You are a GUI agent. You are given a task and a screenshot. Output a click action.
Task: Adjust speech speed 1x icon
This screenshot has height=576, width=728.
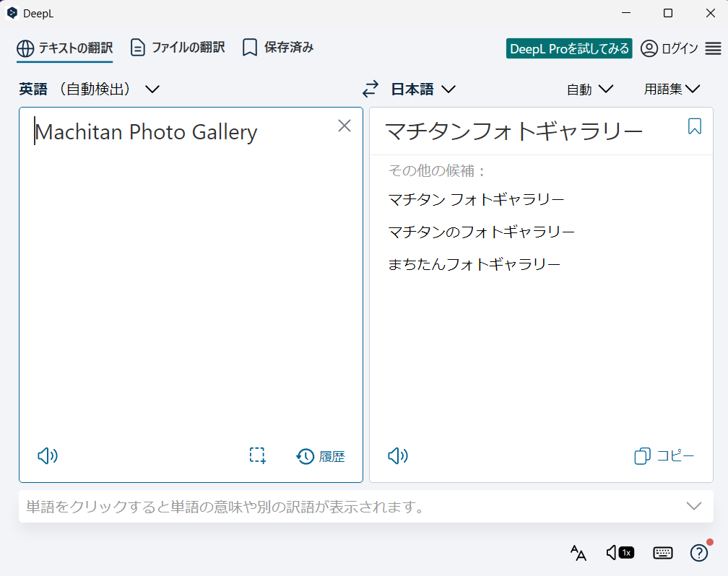click(620, 553)
